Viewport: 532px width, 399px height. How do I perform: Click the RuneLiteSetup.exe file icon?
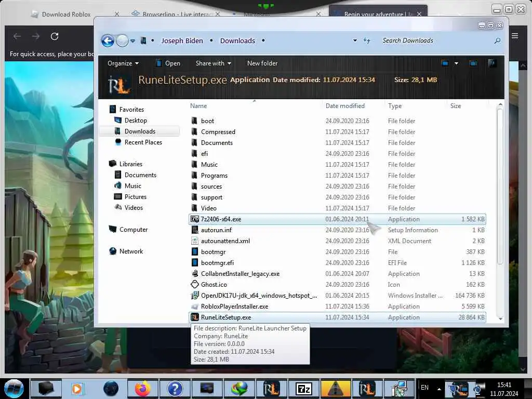pos(195,317)
